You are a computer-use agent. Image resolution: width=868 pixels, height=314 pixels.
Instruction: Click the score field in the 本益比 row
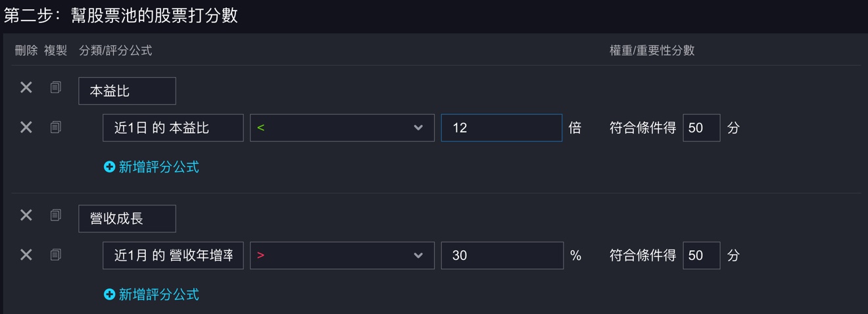[x=701, y=128]
